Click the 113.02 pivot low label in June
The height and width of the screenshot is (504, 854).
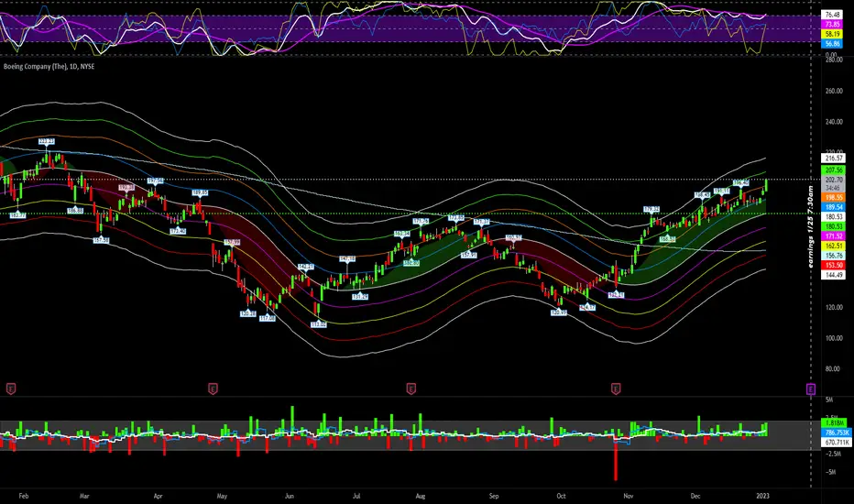(x=319, y=324)
